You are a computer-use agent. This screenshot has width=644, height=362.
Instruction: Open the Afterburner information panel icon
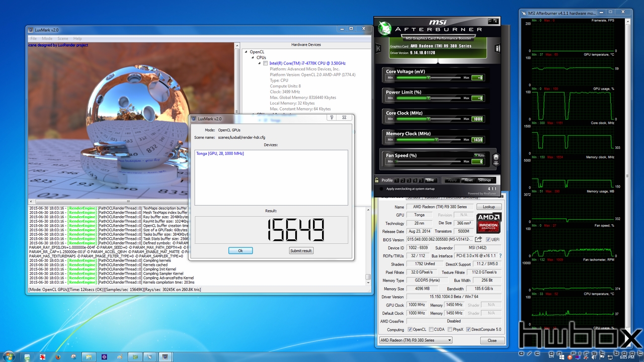[498, 48]
